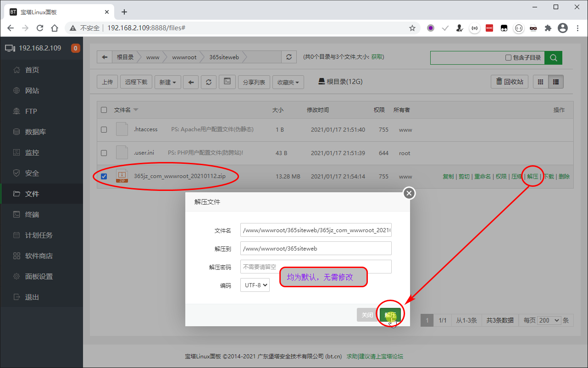588x368 pixels.
Task: Open the Chrome three-dot menu
Action: (x=577, y=28)
